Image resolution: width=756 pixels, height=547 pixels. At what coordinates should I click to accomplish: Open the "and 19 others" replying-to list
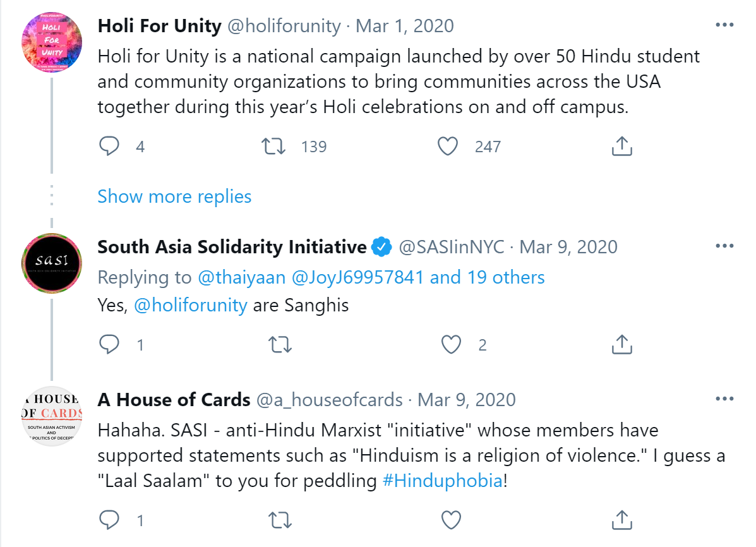tap(488, 277)
